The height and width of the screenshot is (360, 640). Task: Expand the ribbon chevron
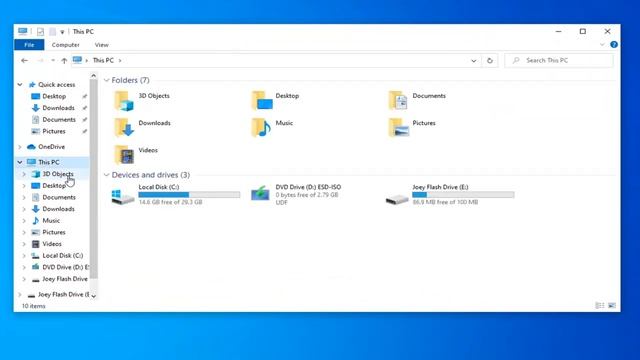602,44
